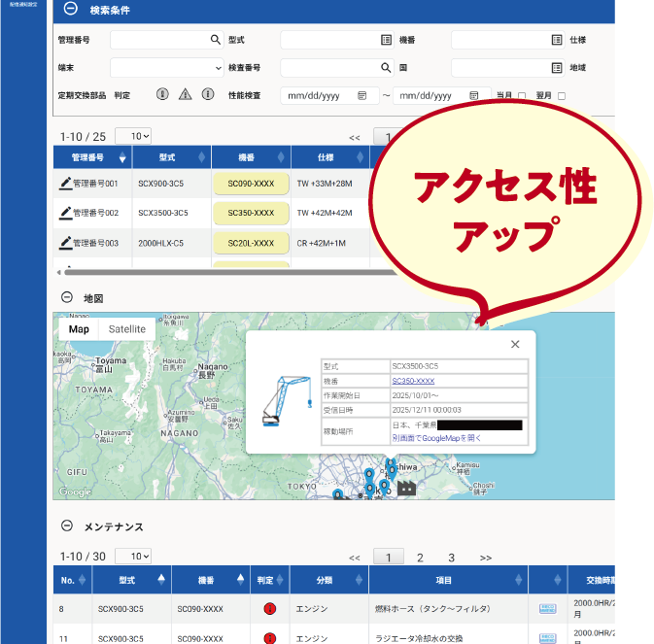Image resolution: width=654 pixels, height=644 pixels.
Task: Select page 1 in maintenance pagination
Action: [389, 558]
